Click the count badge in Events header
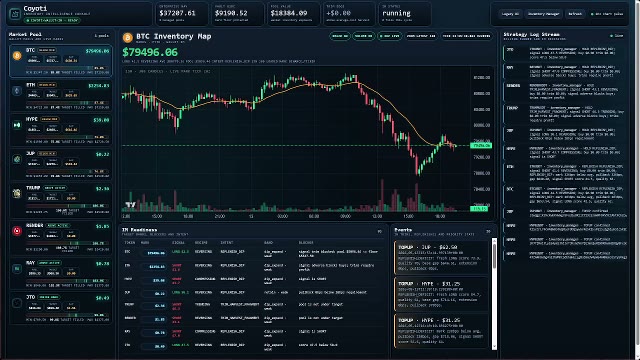This screenshot has width=640, height=360. (x=488, y=231)
